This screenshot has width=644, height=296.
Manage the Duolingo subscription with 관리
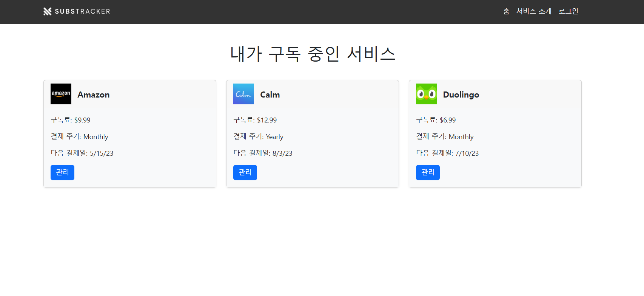pyautogui.click(x=428, y=172)
